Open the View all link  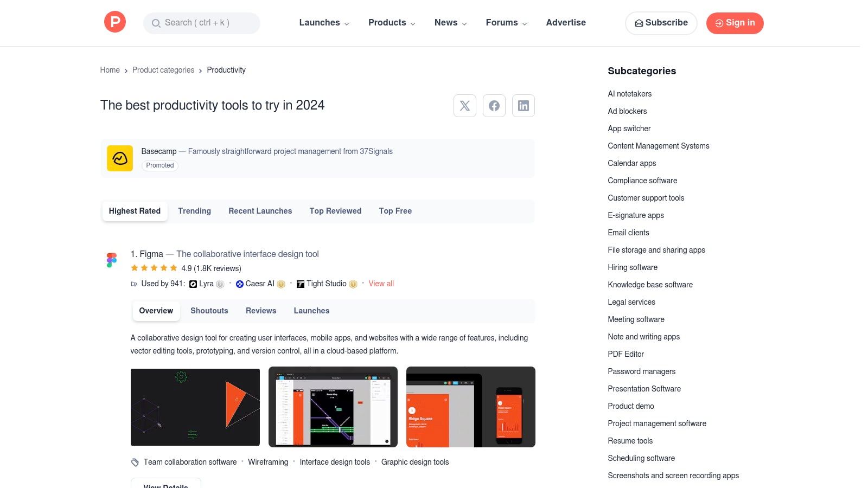coord(381,284)
